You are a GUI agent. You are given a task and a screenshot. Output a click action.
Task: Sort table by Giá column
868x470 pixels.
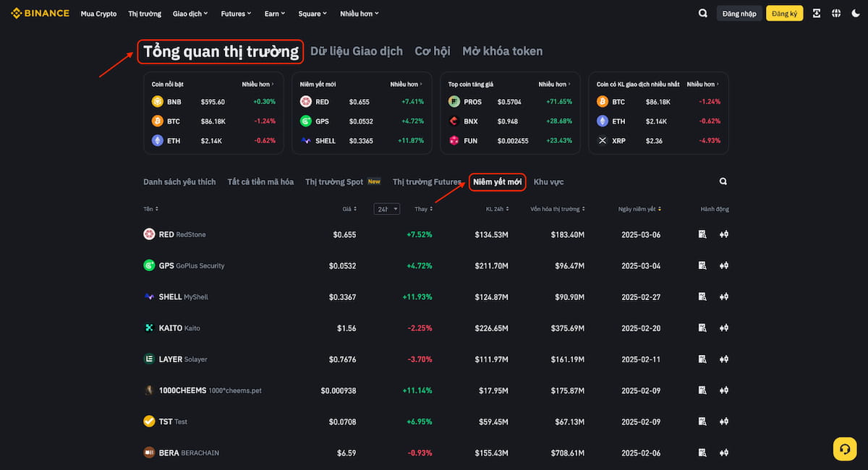pos(349,209)
